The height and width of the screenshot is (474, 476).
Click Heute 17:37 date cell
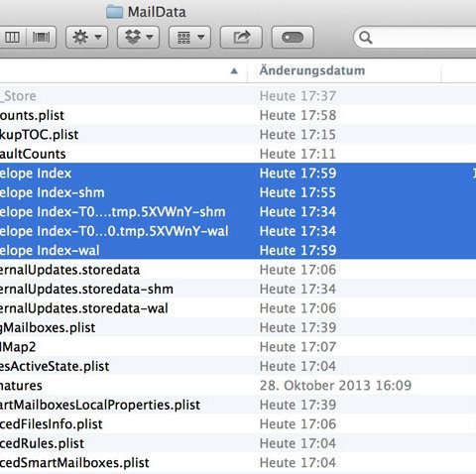(297, 96)
